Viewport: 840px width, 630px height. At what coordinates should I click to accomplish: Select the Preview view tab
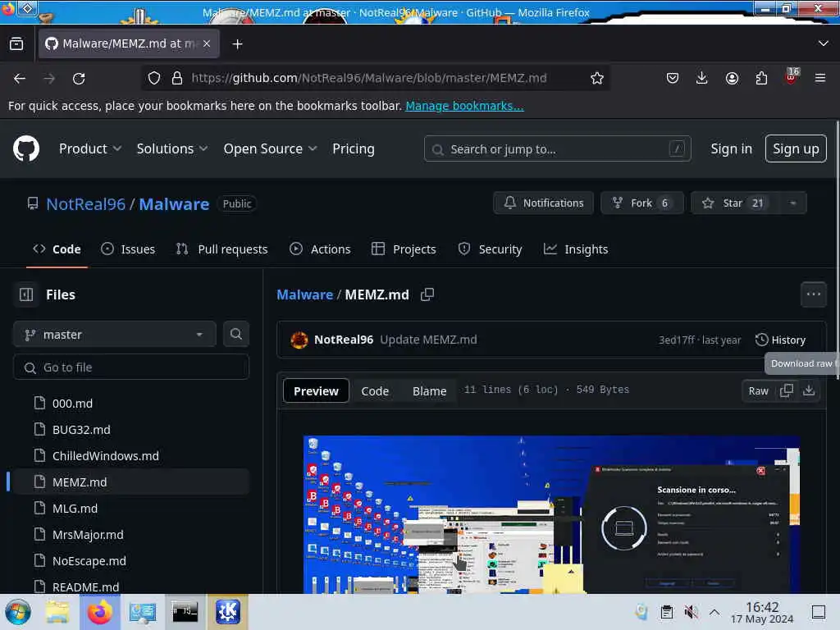[x=316, y=390]
